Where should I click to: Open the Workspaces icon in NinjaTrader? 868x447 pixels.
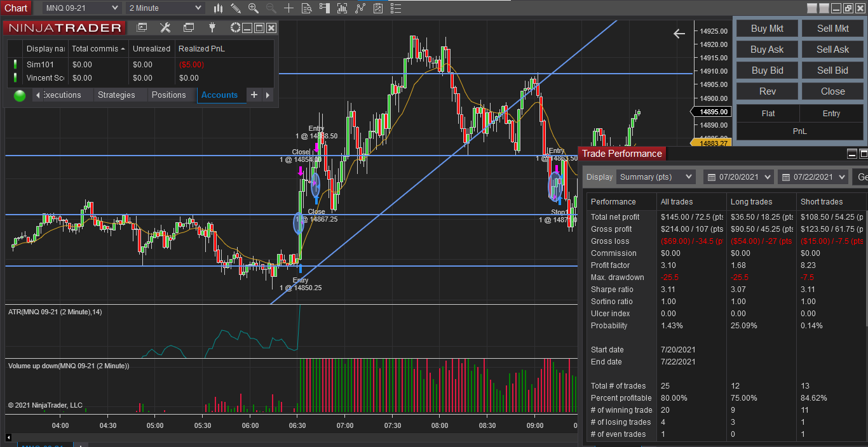tap(189, 28)
